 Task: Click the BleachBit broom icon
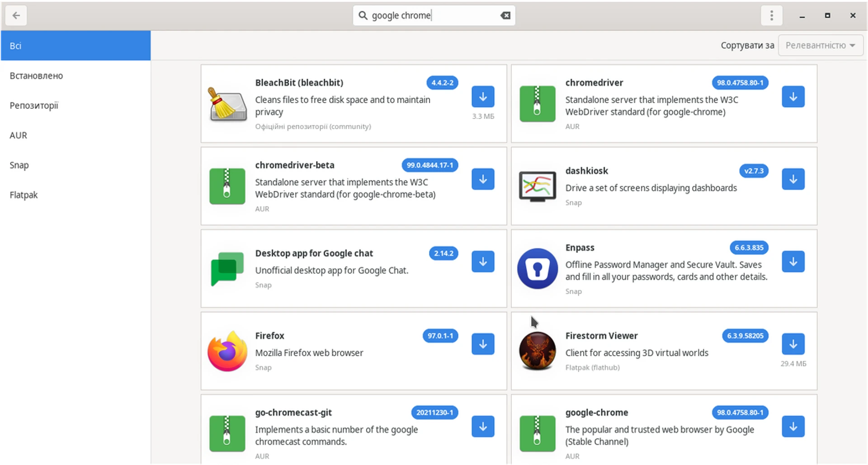click(x=227, y=104)
